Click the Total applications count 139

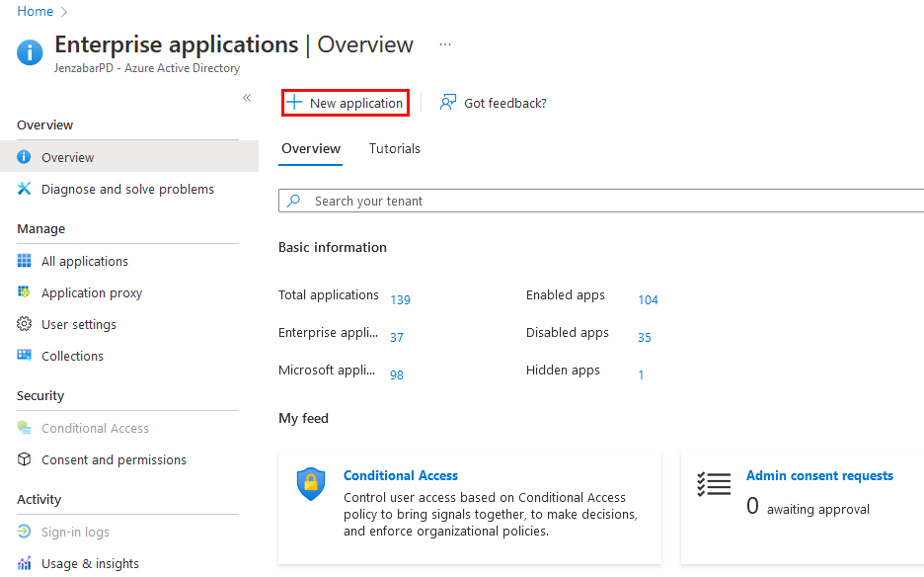click(400, 299)
